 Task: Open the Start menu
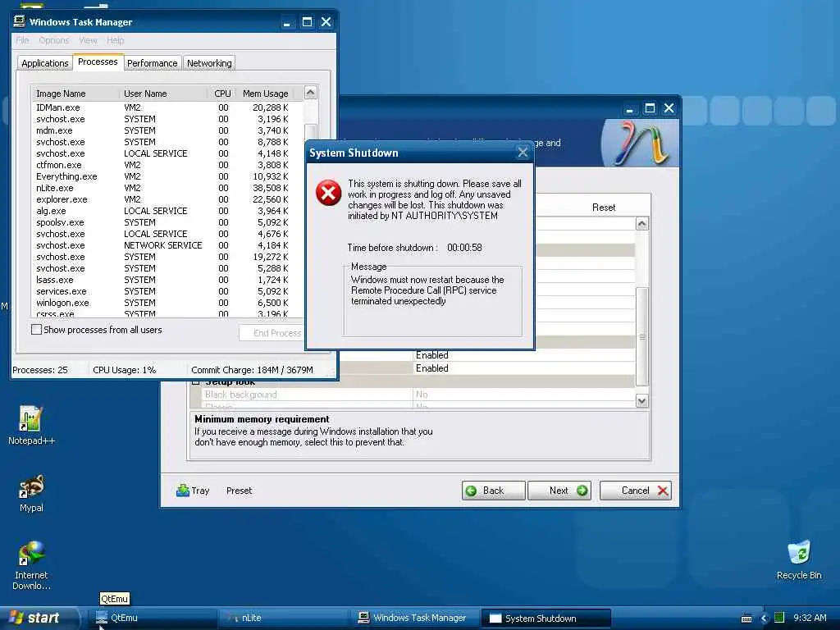point(40,618)
